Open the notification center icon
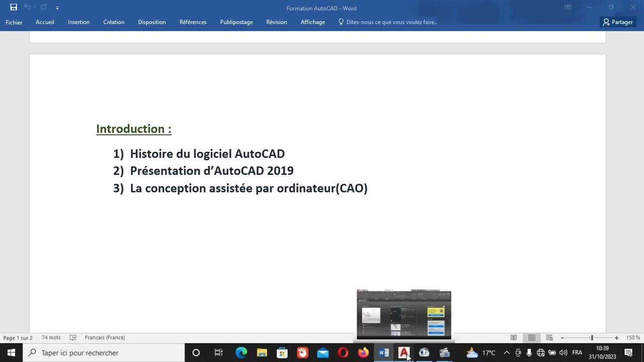Viewport: 644px width, 362px height. 628,353
